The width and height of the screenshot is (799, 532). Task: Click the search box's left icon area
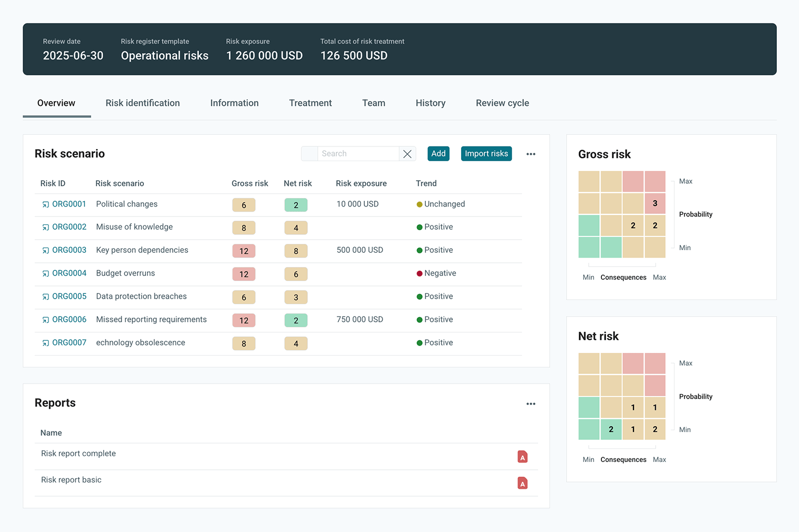309,154
